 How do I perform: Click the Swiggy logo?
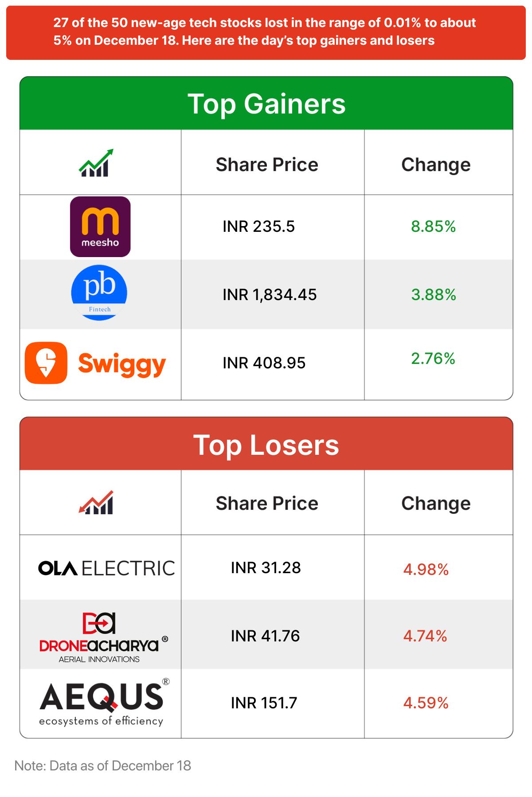pos(96,363)
